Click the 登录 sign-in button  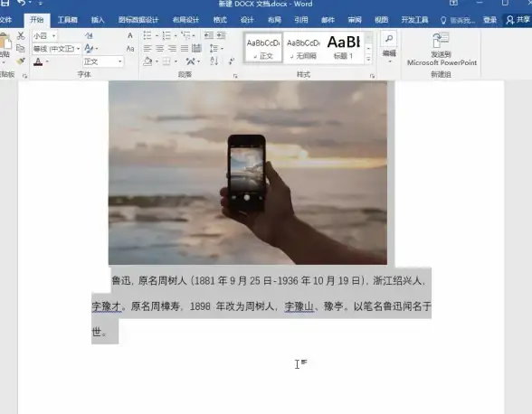pyautogui.click(x=490, y=20)
